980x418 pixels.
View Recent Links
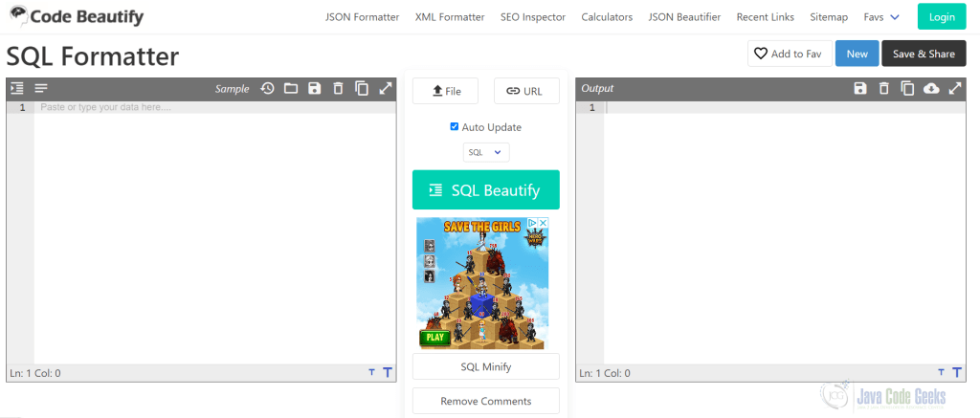tap(766, 17)
